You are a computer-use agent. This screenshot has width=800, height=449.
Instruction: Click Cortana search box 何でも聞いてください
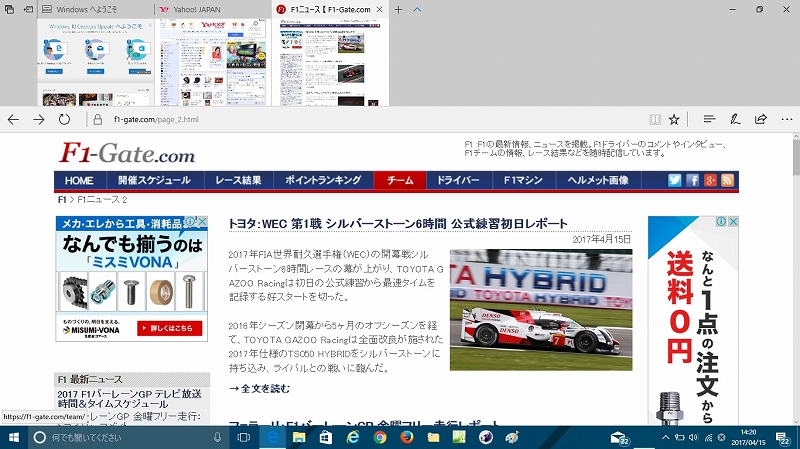coord(128,437)
